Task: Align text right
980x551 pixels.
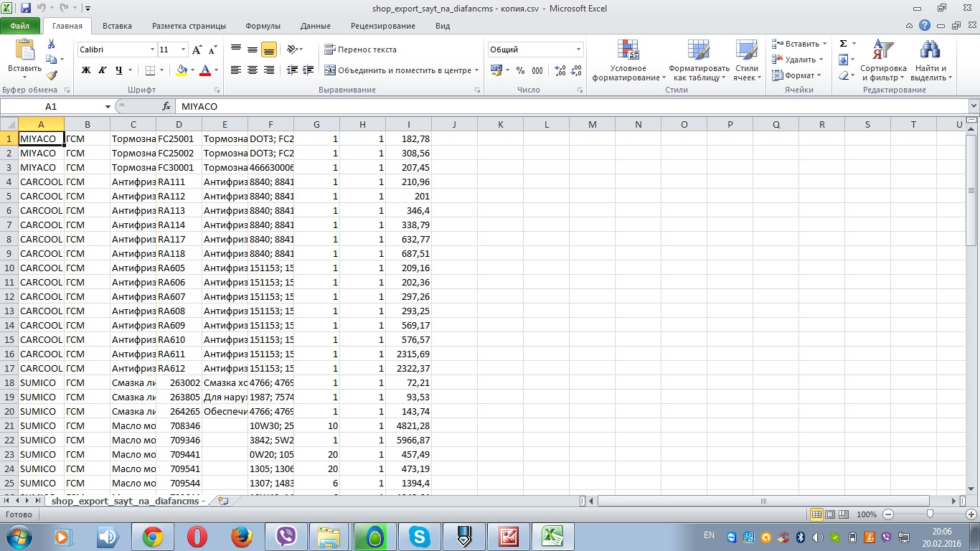Action: click(x=269, y=70)
